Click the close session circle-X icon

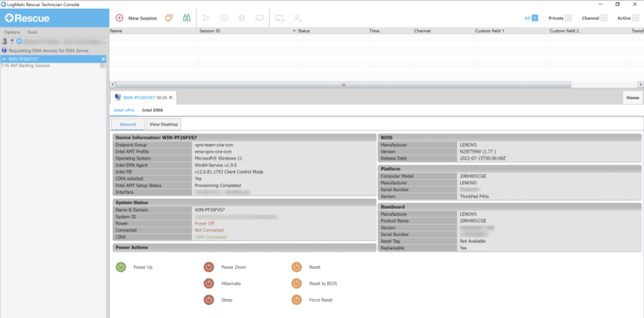click(x=224, y=18)
